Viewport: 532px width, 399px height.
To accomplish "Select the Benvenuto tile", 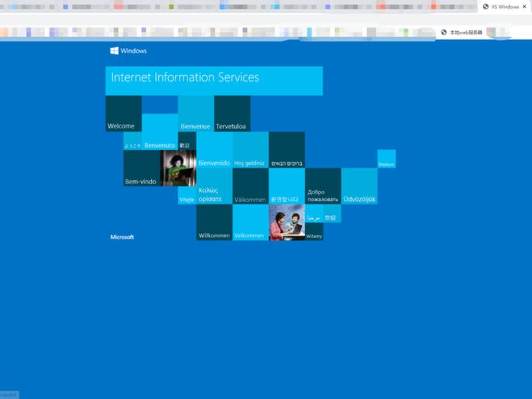I will tap(160, 132).
